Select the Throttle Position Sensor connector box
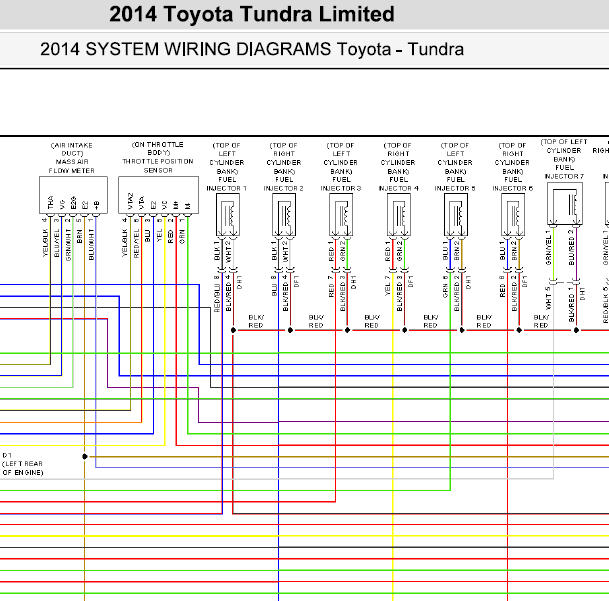609x601 pixels. (x=158, y=195)
